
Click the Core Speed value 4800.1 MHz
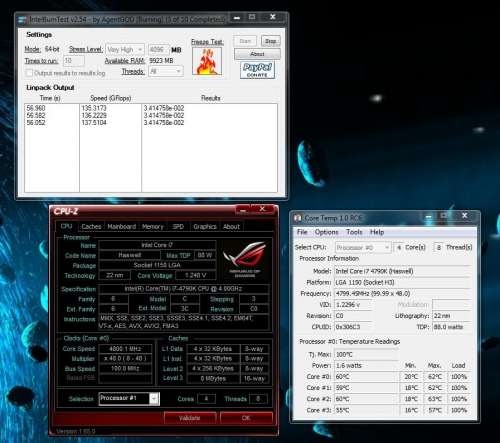pos(125,349)
